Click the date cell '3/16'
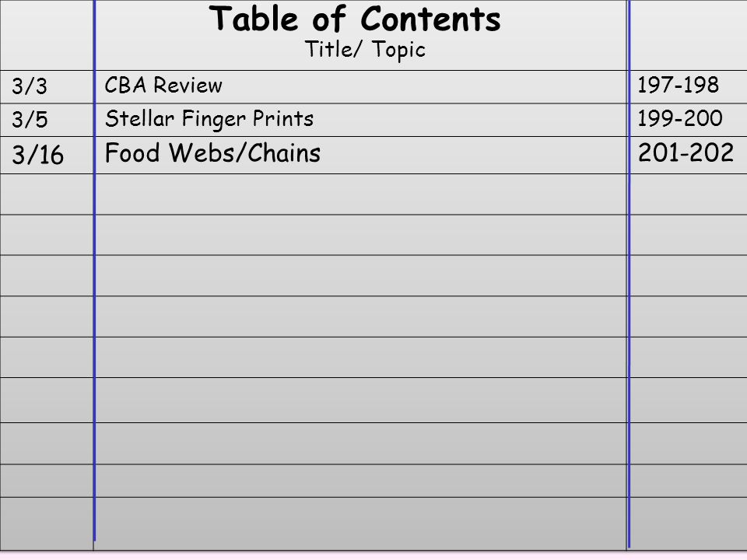Image resolution: width=747 pixels, height=560 pixels. (x=37, y=156)
